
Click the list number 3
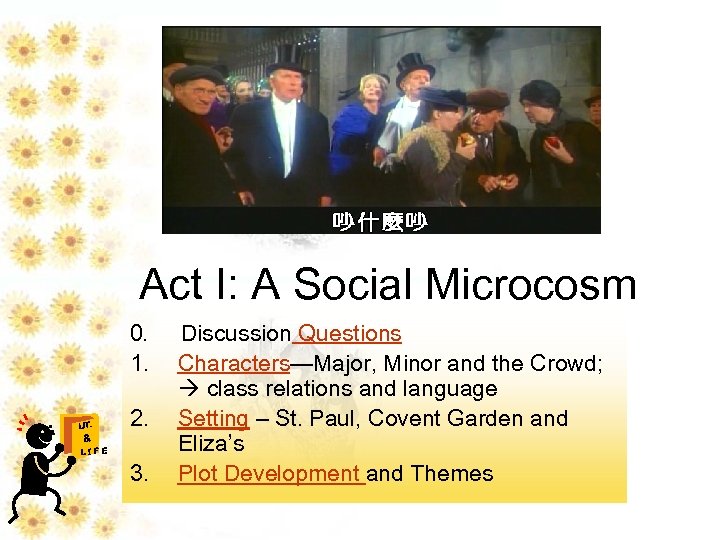point(140,473)
